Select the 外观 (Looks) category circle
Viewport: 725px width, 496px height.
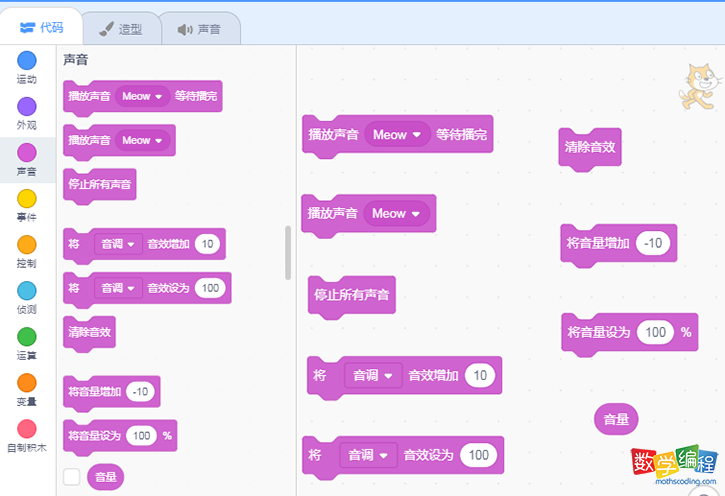coord(27,107)
